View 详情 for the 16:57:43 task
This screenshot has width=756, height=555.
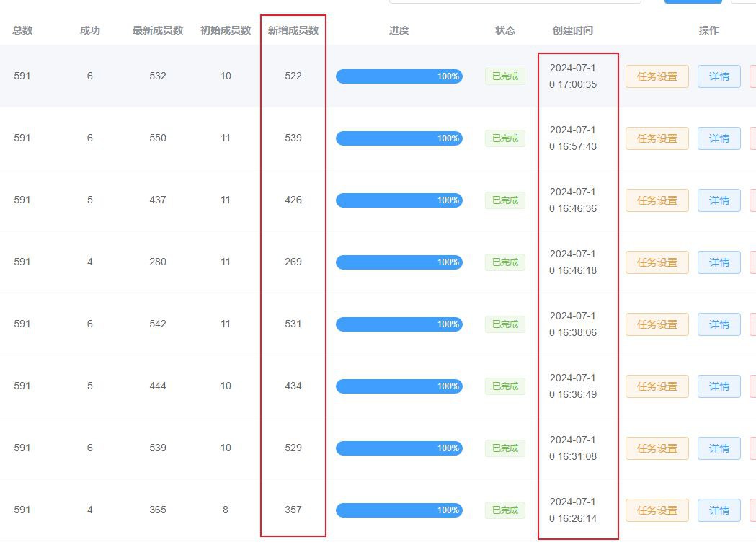tap(719, 138)
